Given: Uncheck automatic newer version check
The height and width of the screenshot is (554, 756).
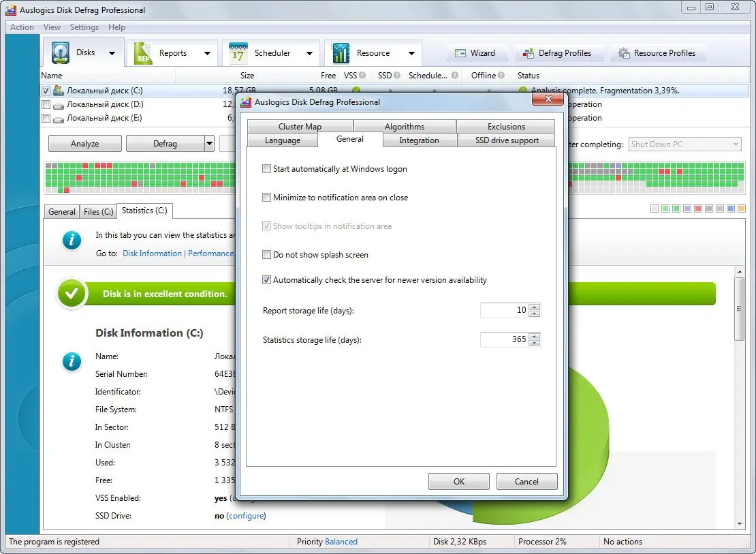Looking at the screenshot, I should tap(266, 279).
